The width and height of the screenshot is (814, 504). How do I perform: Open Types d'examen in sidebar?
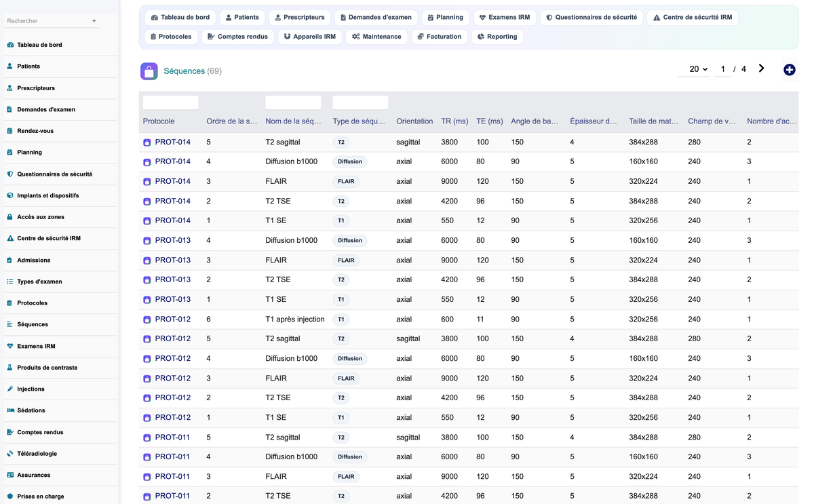[x=39, y=282]
